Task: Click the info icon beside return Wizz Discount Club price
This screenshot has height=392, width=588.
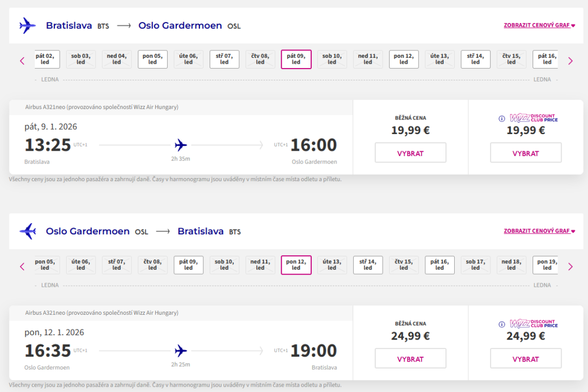Action: (502, 324)
